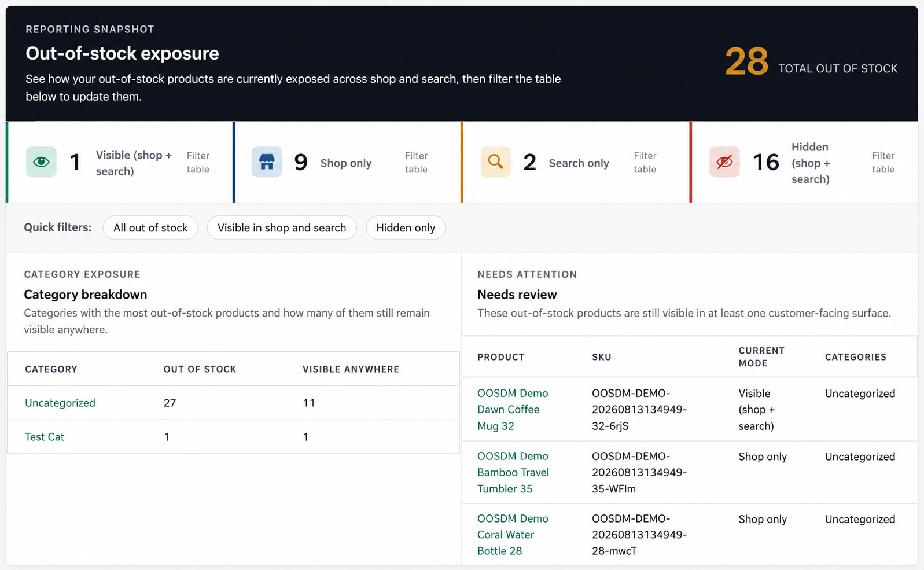The height and width of the screenshot is (570, 924).
Task: Click the red crossed-eye Hidden icon
Action: click(724, 162)
